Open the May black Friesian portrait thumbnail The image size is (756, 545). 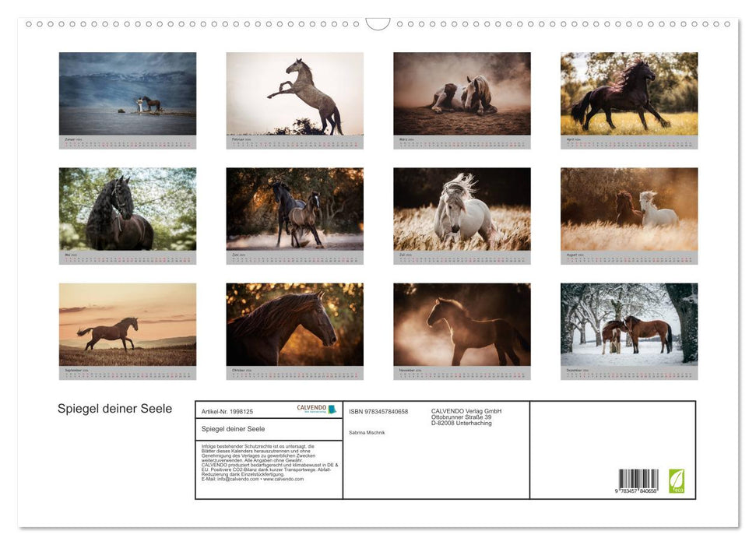[x=128, y=209]
